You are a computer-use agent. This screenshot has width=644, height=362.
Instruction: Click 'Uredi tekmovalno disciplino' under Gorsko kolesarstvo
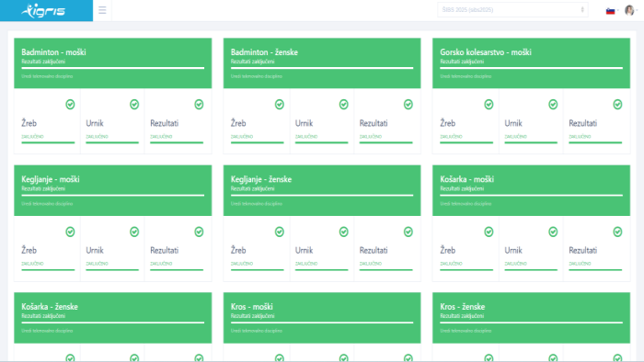coord(466,76)
